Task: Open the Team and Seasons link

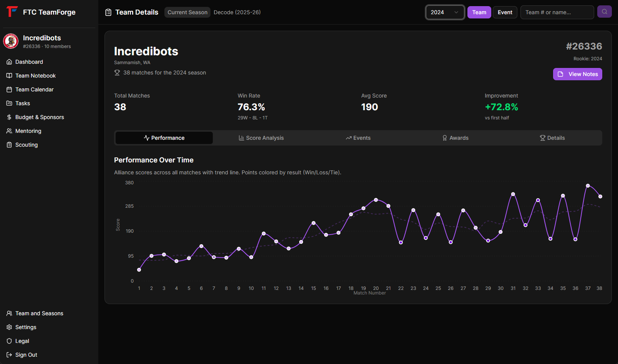Action: 39,313
